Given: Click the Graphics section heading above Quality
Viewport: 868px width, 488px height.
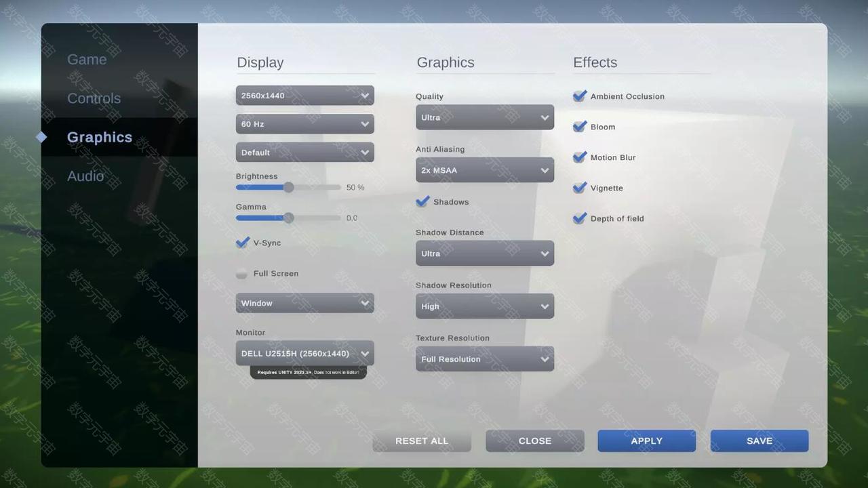Looking at the screenshot, I should coord(446,62).
